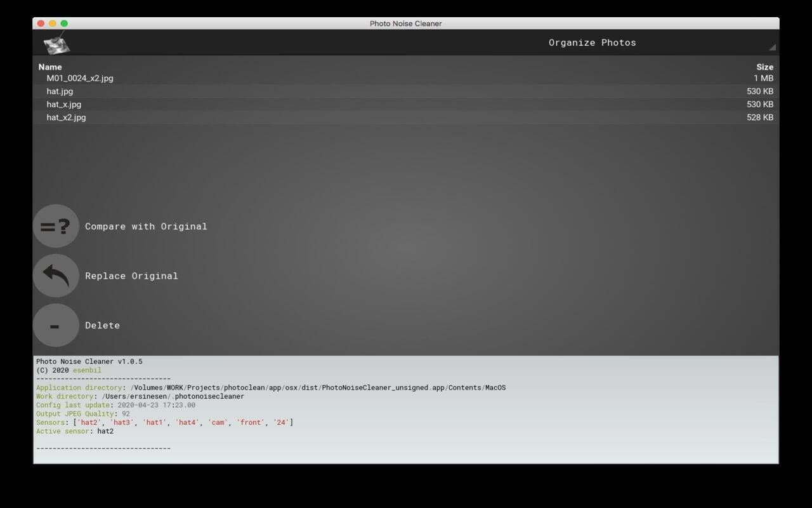This screenshot has width=812, height=508.
Task: Click the dropdown corner triangle indicator
Action: click(772, 47)
